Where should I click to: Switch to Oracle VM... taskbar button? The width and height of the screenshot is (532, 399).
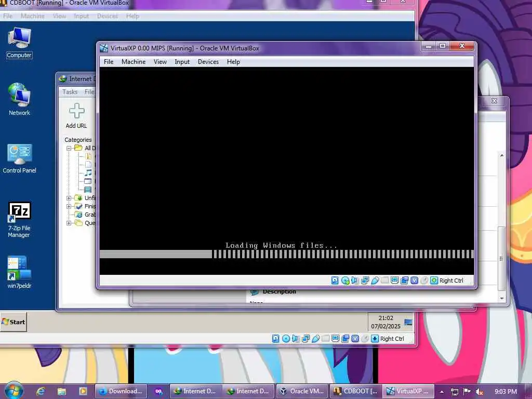coord(302,391)
